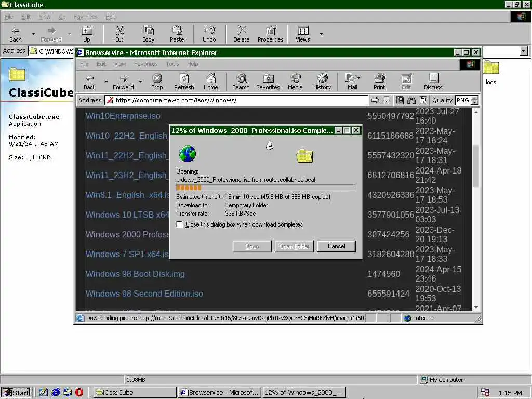Click the Win10Enterprise.iso link
The image size is (532, 399).
click(123, 116)
